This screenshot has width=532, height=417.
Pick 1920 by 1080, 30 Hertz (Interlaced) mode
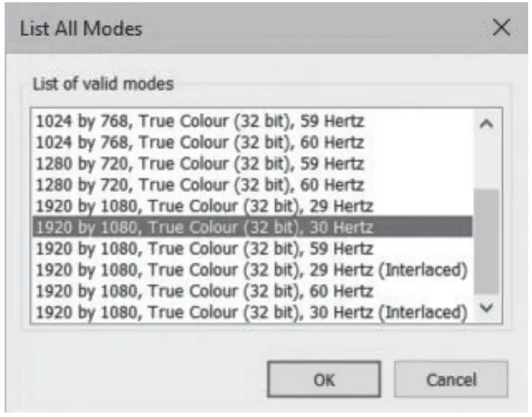[x=251, y=311]
